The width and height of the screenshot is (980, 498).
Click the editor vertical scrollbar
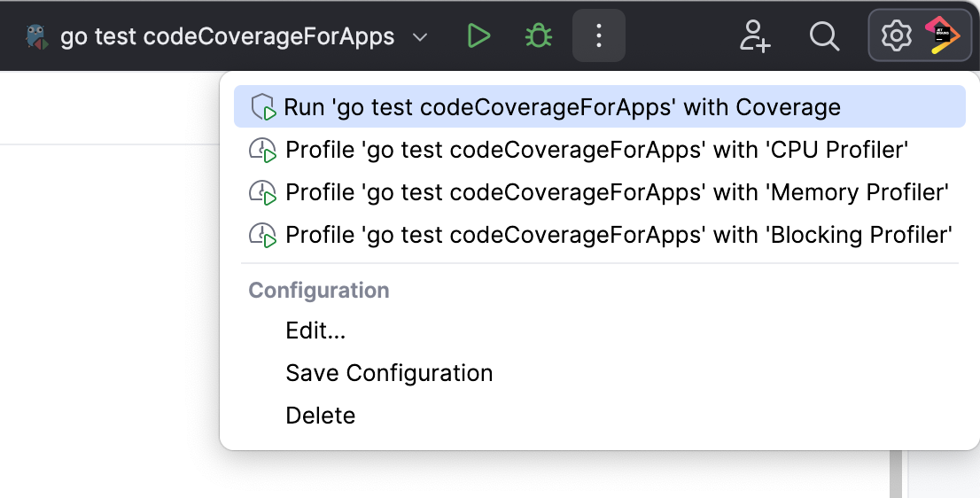(x=896, y=474)
